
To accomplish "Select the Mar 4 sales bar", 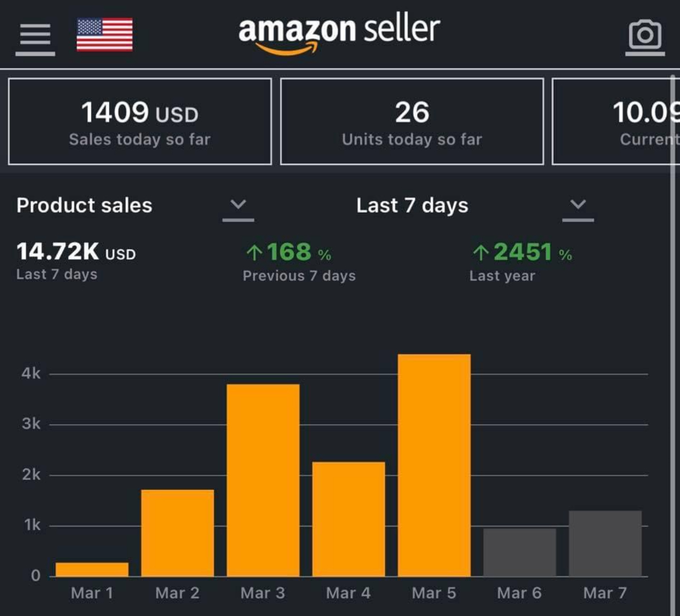I will [x=348, y=519].
